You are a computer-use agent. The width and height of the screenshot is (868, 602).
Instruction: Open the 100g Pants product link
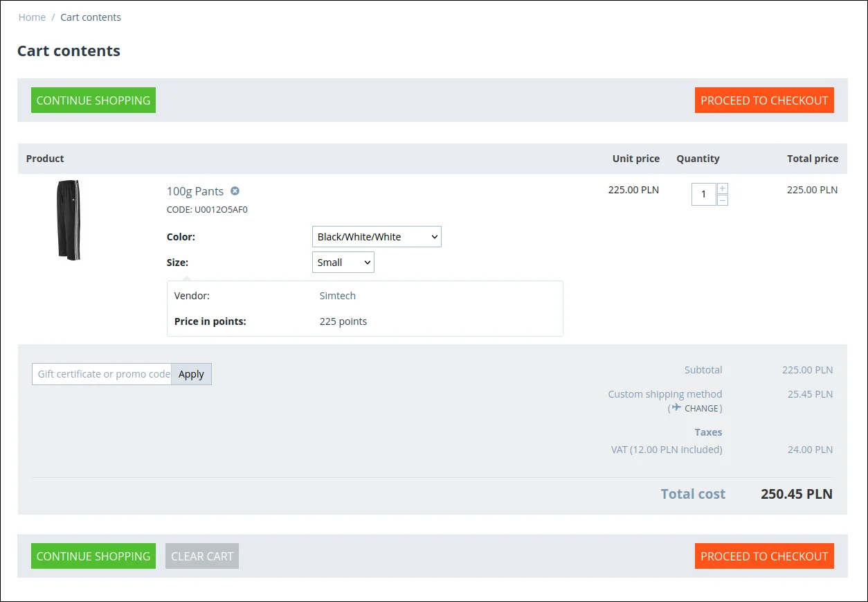[x=195, y=191]
